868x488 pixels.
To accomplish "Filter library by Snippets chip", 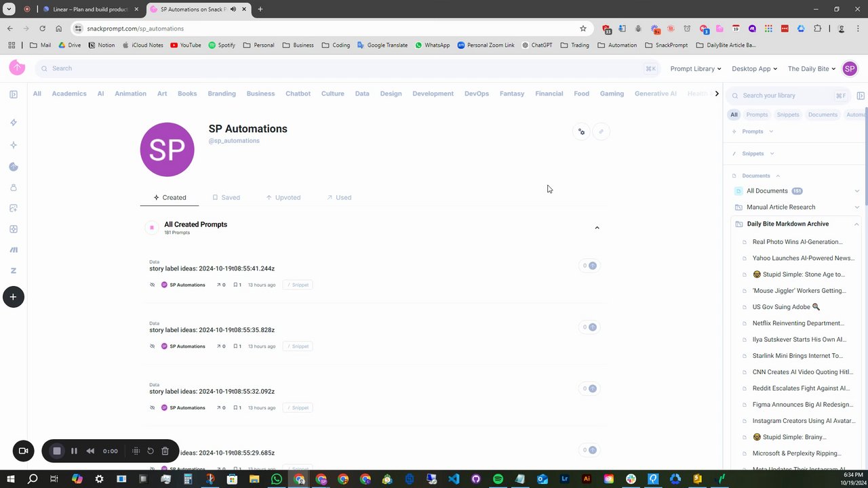I will coord(788,115).
